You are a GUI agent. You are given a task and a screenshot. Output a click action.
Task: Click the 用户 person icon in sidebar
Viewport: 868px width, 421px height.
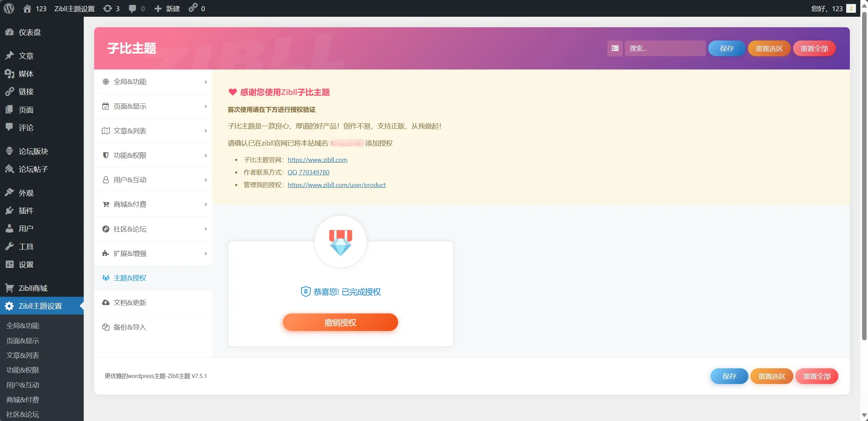click(9, 228)
